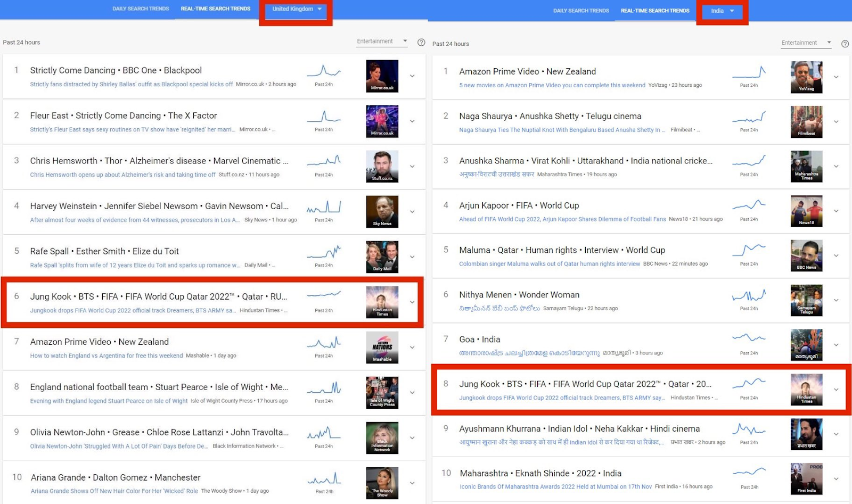View the Past 24h sparkline for Harvey Weinstein
Screen dimensions: 852x504
click(324, 208)
